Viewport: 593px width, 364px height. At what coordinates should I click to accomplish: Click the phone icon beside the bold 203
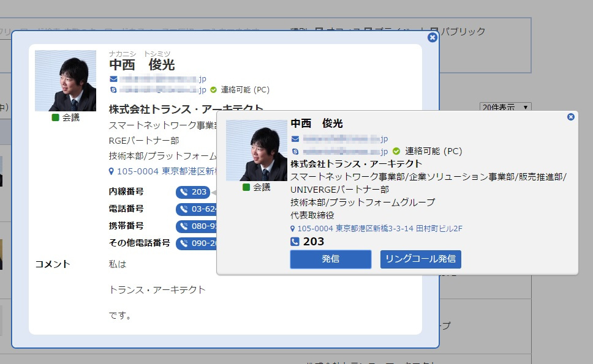coord(295,242)
